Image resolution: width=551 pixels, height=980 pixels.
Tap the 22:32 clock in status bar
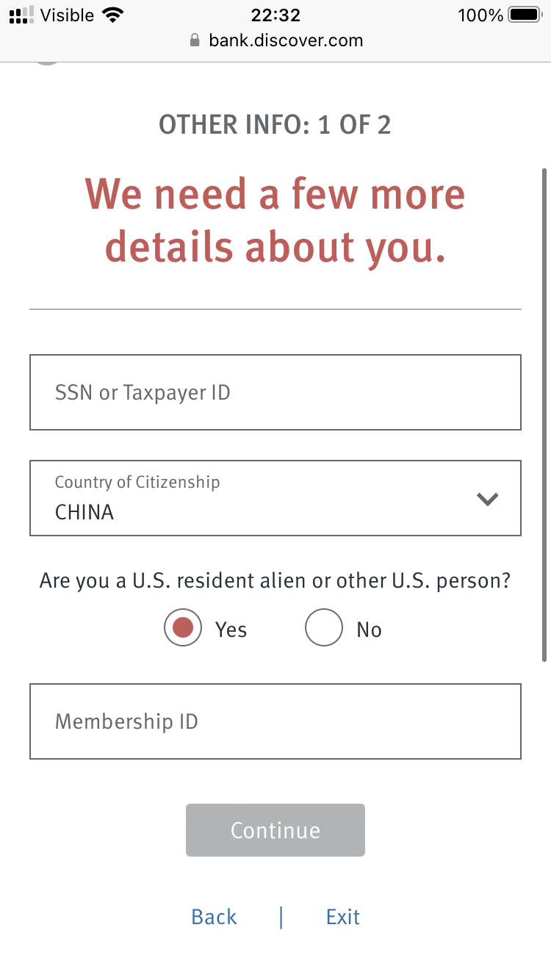click(x=275, y=15)
